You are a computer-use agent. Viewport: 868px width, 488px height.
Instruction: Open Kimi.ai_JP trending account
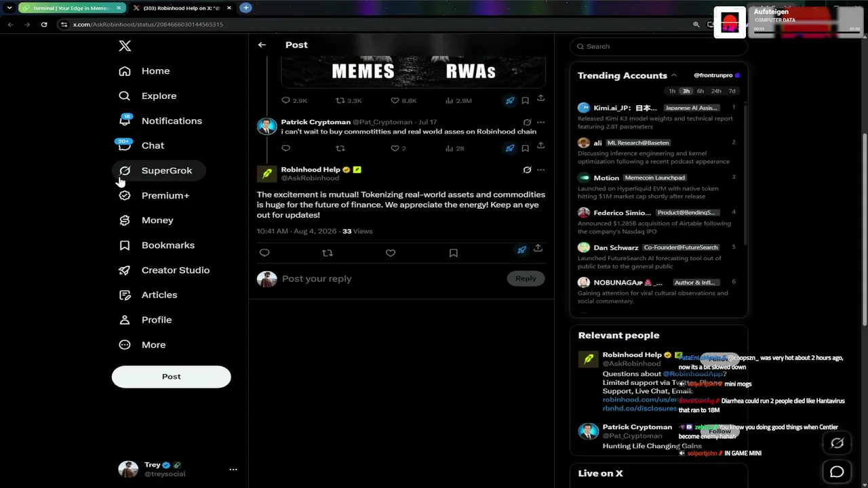(x=656, y=117)
